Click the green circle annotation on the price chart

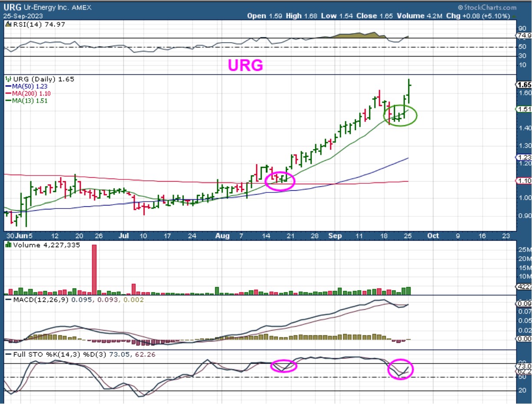tap(401, 116)
